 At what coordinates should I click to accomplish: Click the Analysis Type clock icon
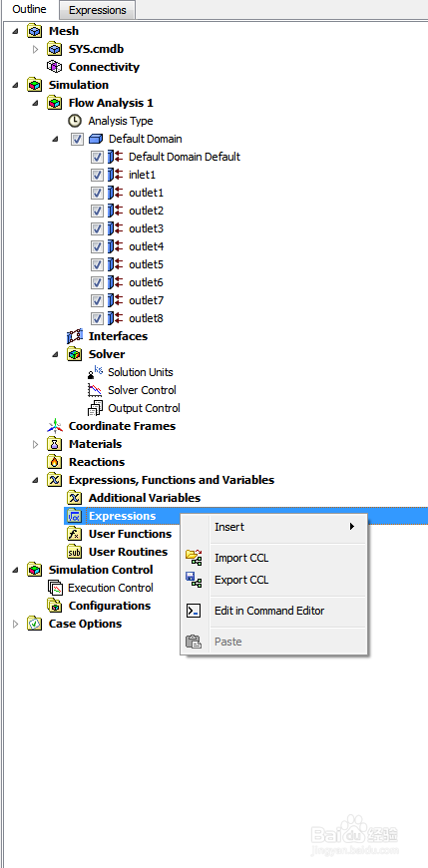(74, 121)
